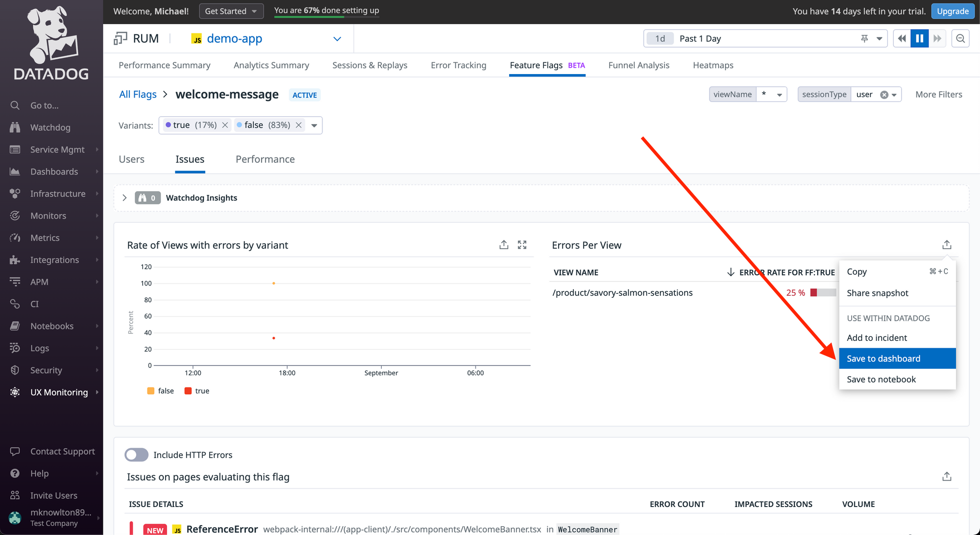Select the Issues tab
Image resolution: width=980 pixels, height=535 pixels.
(190, 159)
